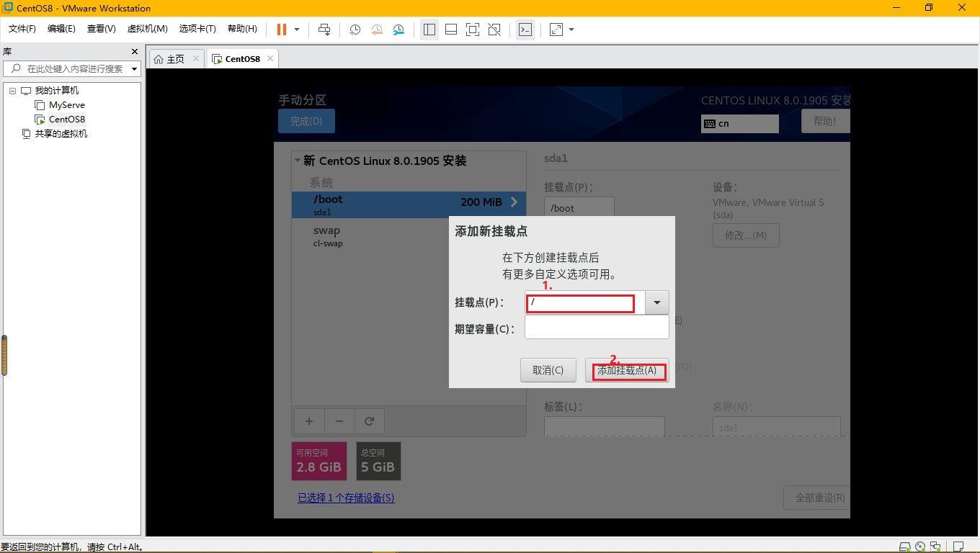Click the hard disk status bar icon
Image resolution: width=980 pixels, height=553 pixels.
905,547
